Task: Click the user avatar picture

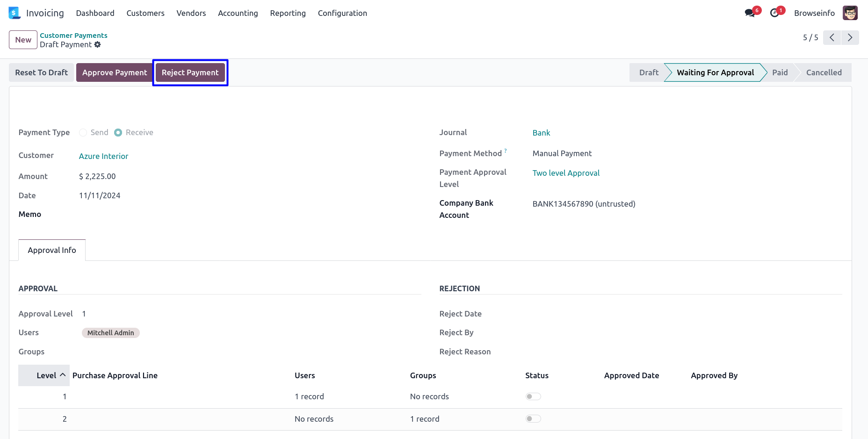Action: [x=850, y=13]
